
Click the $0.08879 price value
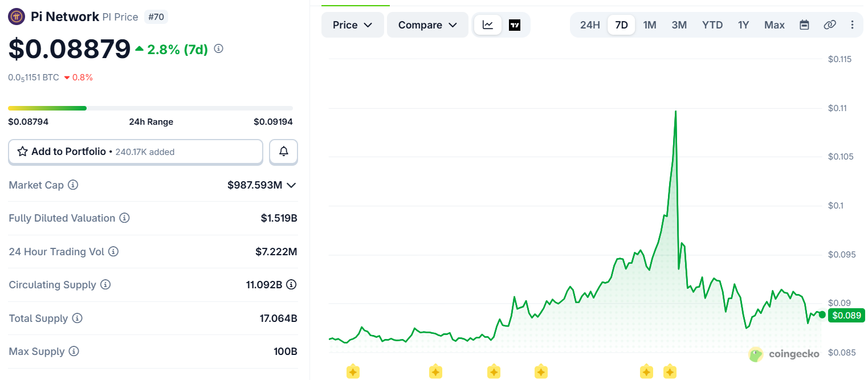pos(70,49)
